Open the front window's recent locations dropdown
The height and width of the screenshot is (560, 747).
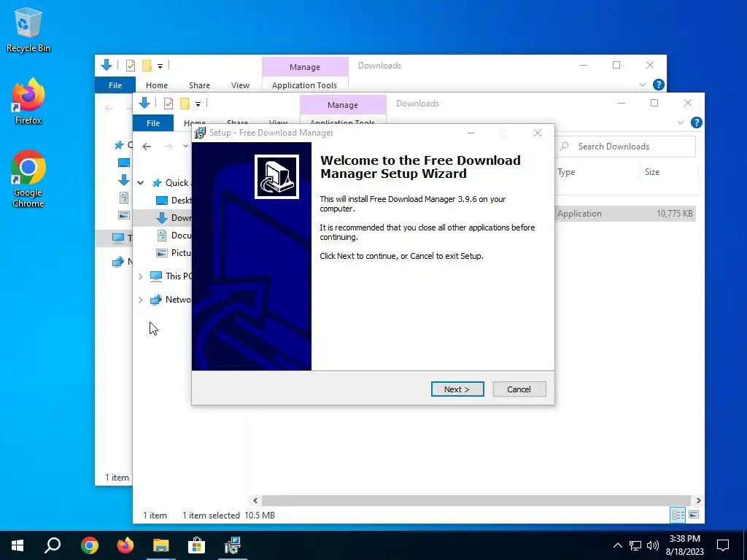click(x=186, y=146)
